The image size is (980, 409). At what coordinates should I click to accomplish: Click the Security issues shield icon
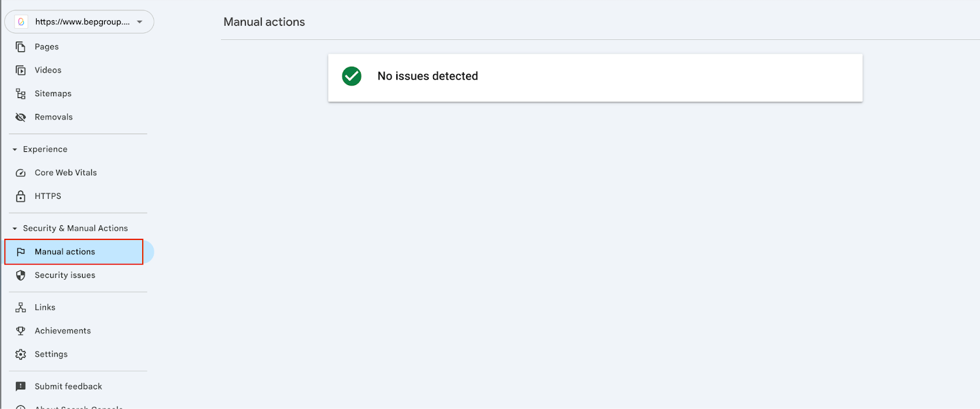(x=20, y=275)
